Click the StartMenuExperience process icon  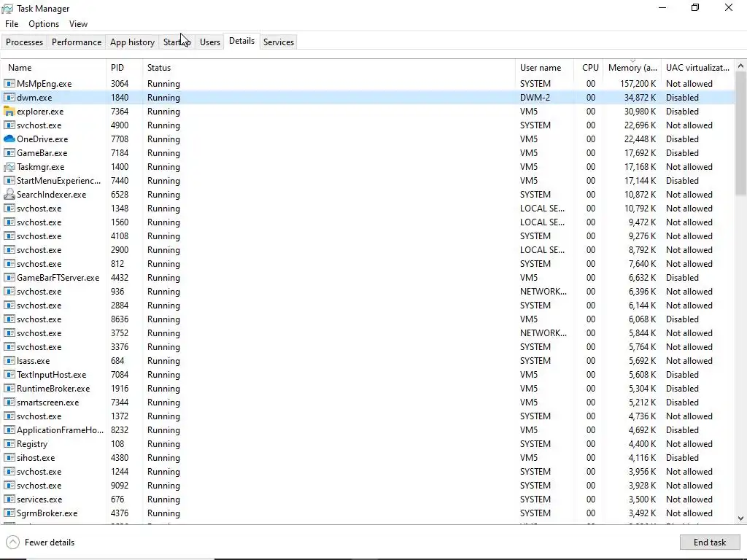[9, 181]
